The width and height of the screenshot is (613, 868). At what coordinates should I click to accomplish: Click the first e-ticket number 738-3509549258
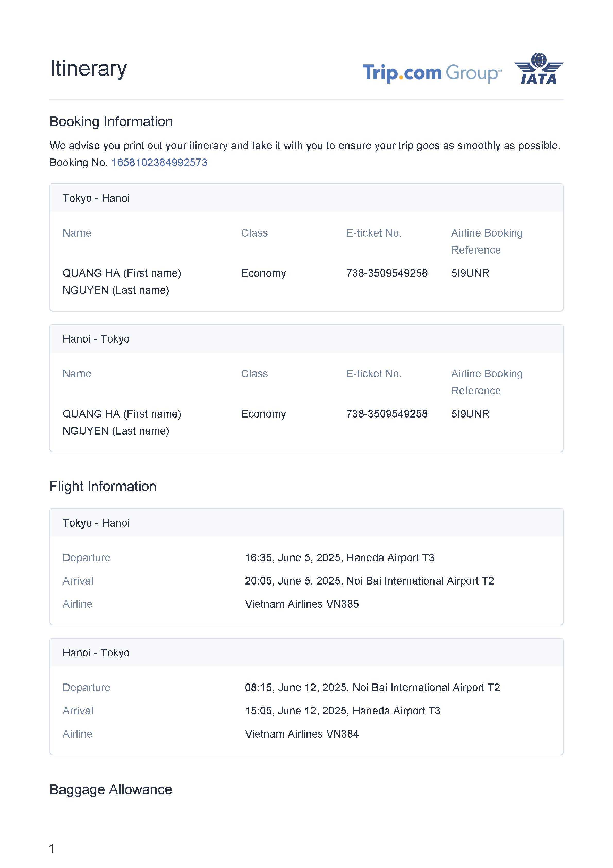pos(387,273)
